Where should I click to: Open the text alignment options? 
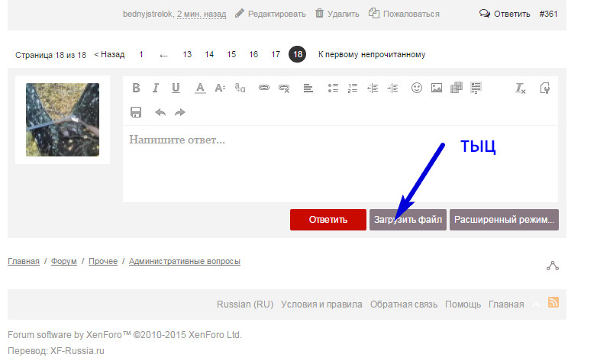click(308, 88)
